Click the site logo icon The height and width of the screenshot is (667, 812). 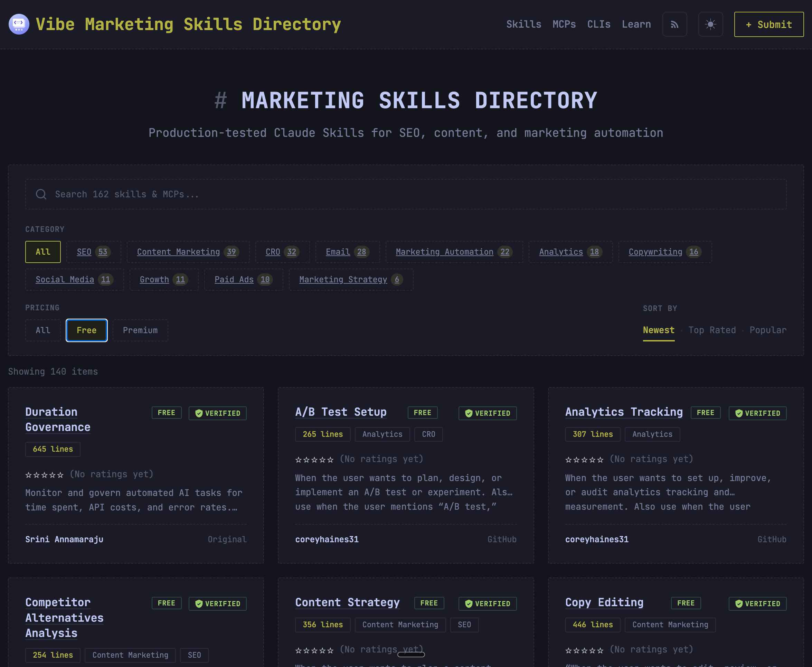(19, 24)
